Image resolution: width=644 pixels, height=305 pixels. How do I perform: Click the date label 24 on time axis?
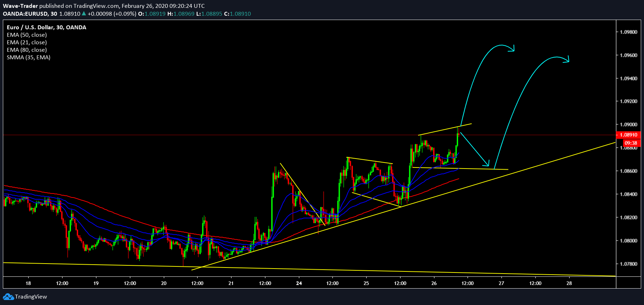[x=299, y=283]
